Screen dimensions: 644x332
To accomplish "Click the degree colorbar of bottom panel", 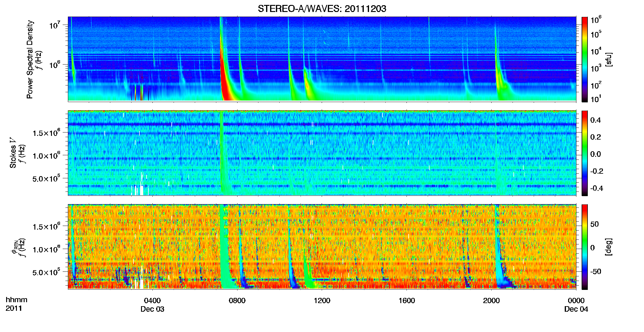I will (x=585, y=247).
